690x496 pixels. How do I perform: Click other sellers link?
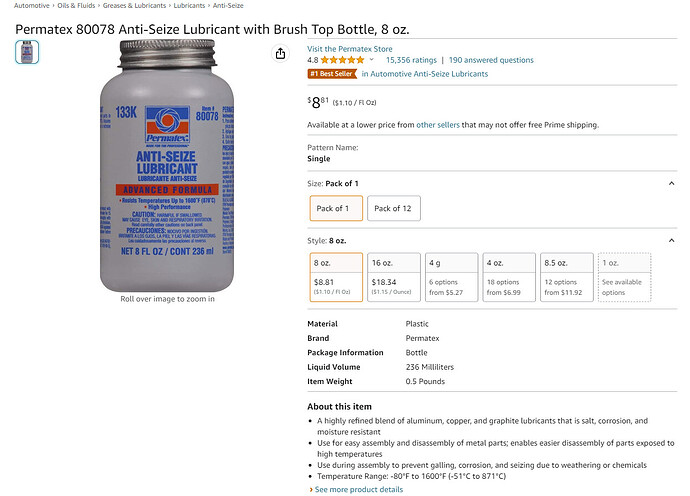(439, 125)
